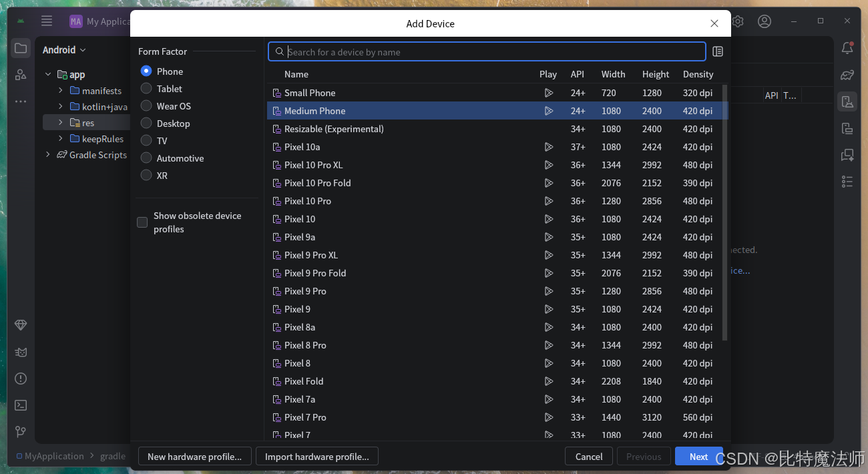Select the Pixel 10 Pro Fold row
This screenshot has width=868, height=474.
[x=497, y=183]
